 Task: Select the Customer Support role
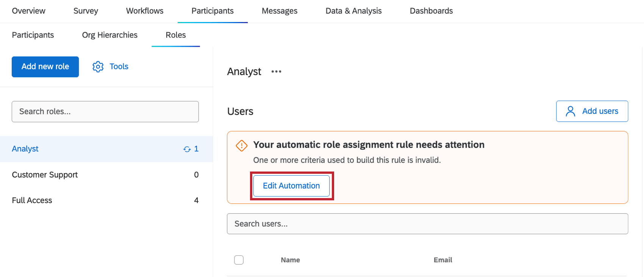pyautogui.click(x=106, y=175)
